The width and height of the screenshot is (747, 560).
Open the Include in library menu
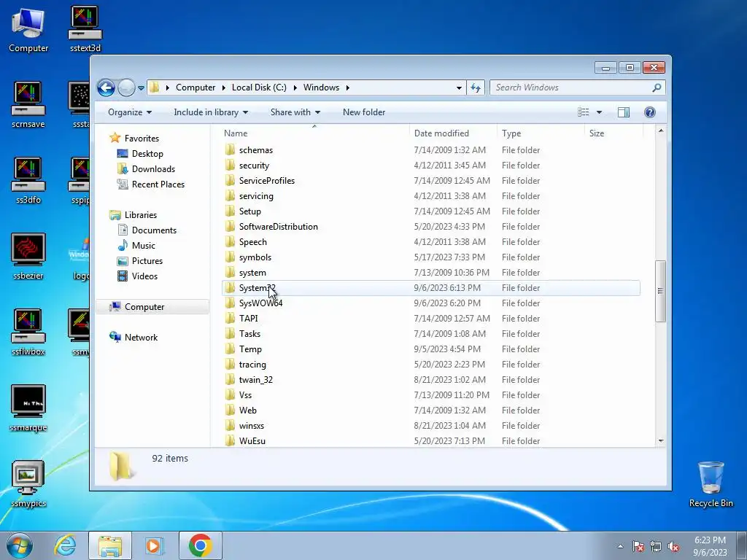pyautogui.click(x=211, y=112)
